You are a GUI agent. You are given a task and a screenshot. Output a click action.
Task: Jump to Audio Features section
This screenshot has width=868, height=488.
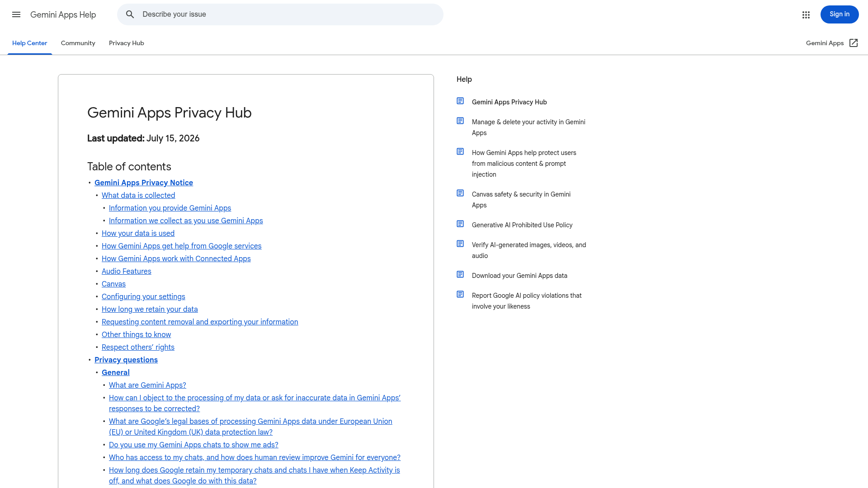tap(127, 271)
